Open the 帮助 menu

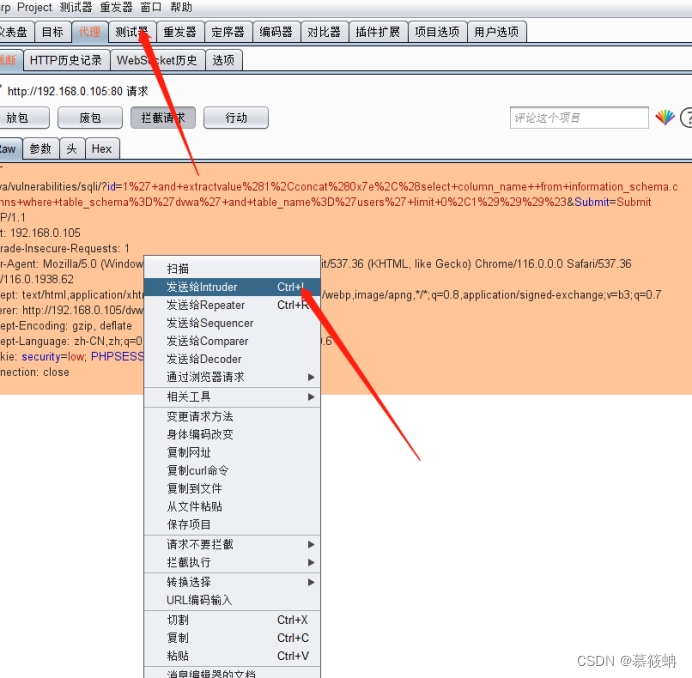coord(181,7)
